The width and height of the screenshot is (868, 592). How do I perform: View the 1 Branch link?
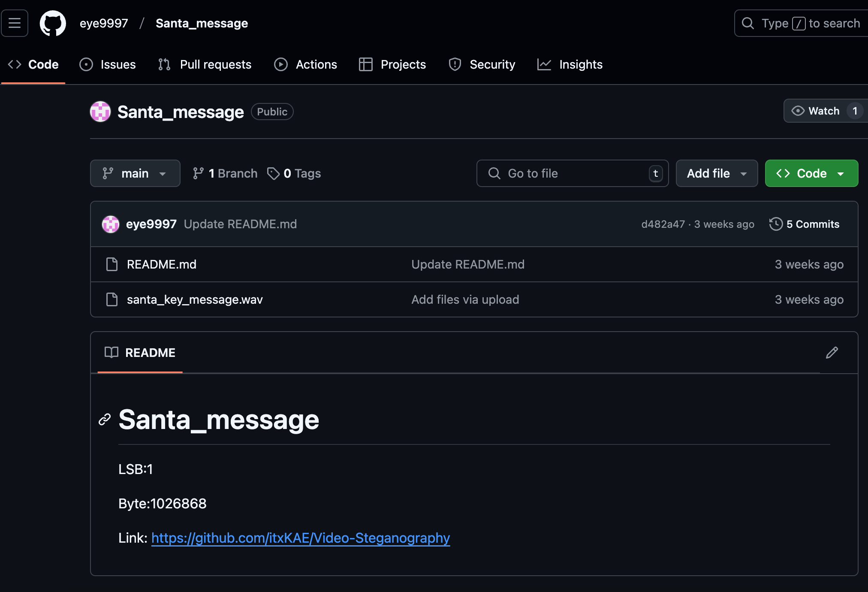point(225,173)
